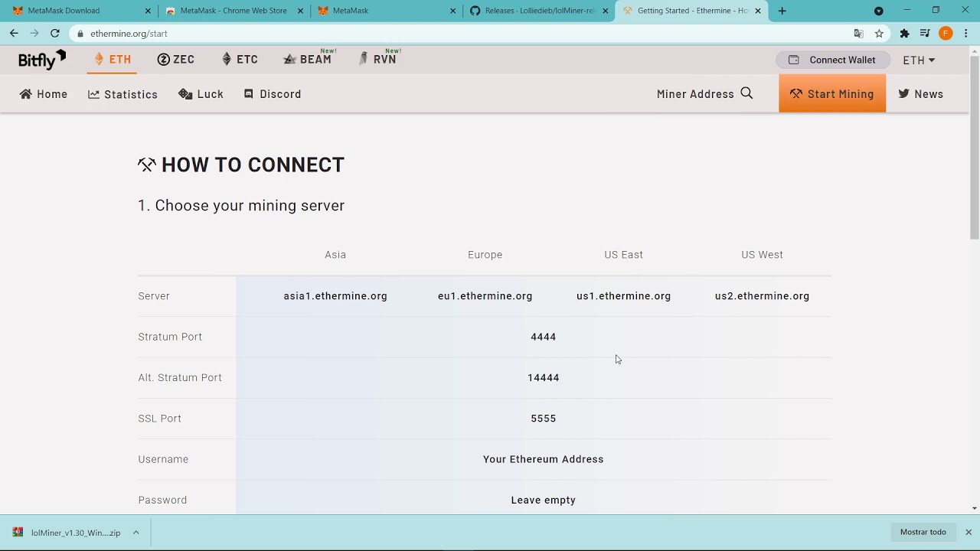Switch to the third MetaMask tab
Viewport: 980px width, 551px height.
pos(386,11)
